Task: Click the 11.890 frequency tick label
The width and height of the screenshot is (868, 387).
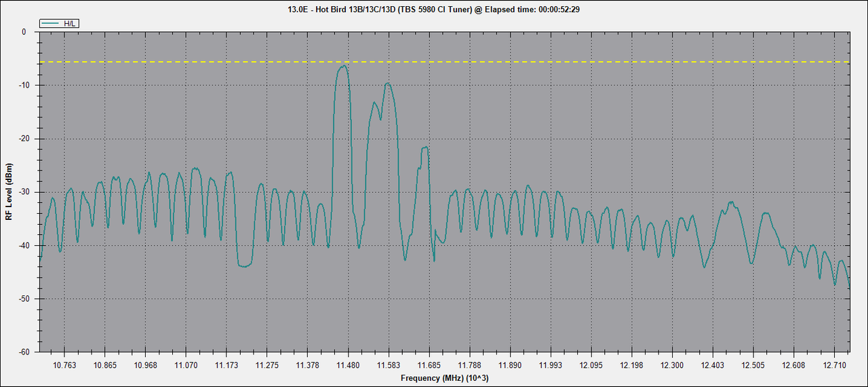Action: 511,365
